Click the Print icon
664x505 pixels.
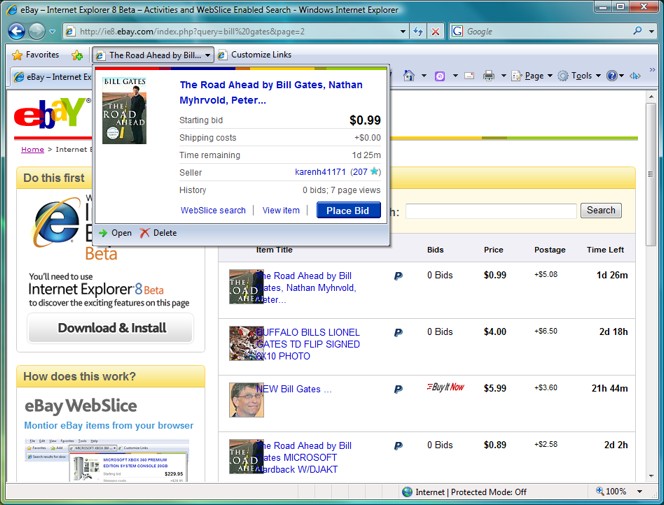(489, 76)
